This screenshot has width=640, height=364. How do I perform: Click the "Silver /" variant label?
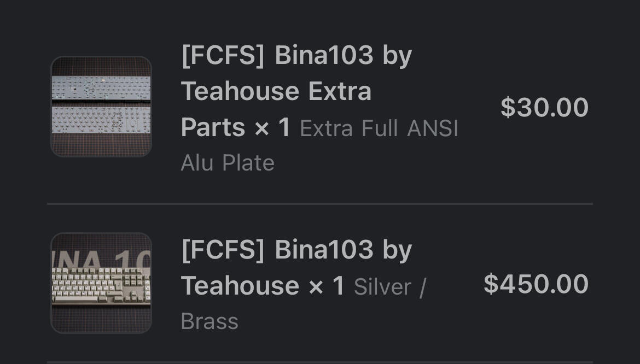coord(389,287)
